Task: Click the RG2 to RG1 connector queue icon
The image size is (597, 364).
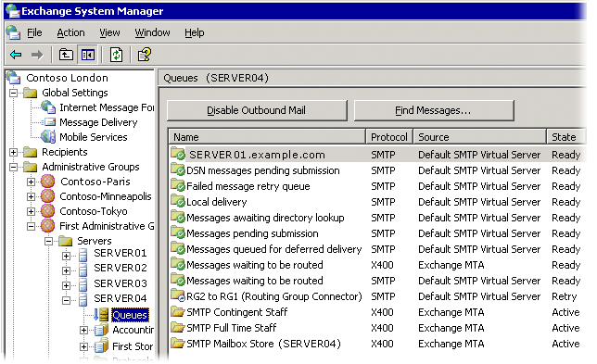Action: tap(178, 295)
